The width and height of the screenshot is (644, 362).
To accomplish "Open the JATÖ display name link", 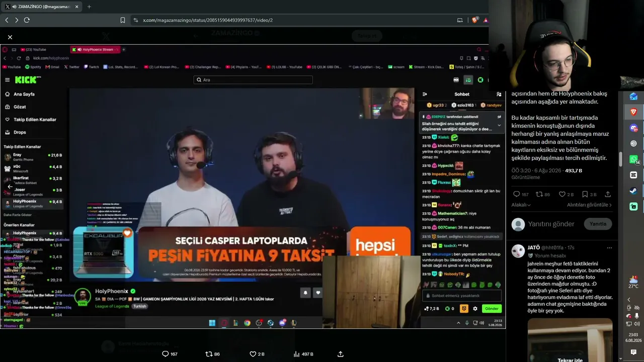I will tap(533, 248).
